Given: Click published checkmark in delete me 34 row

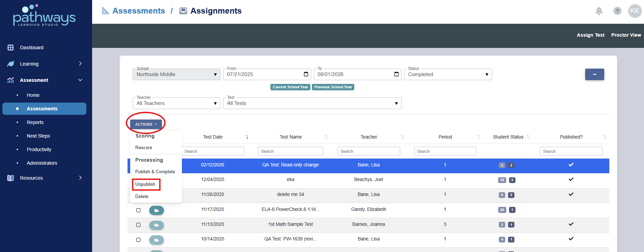Looking at the screenshot, I should [571, 194].
